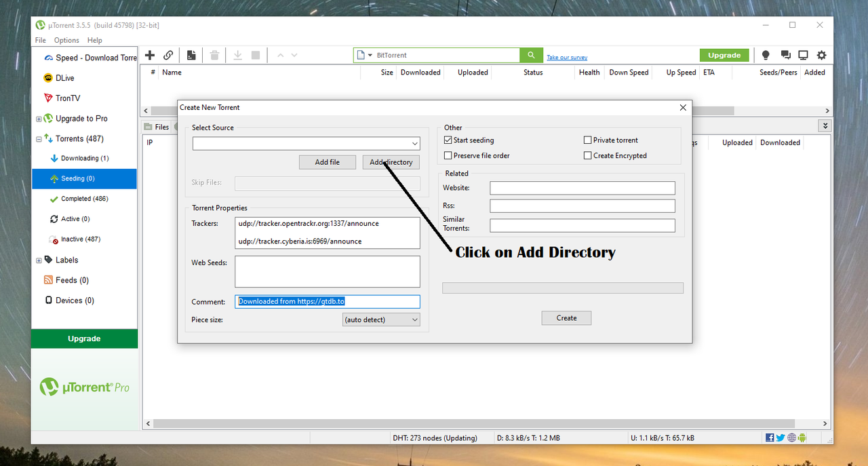Click Add Torrent from URL link icon
868x466 pixels.
pyautogui.click(x=168, y=55)
